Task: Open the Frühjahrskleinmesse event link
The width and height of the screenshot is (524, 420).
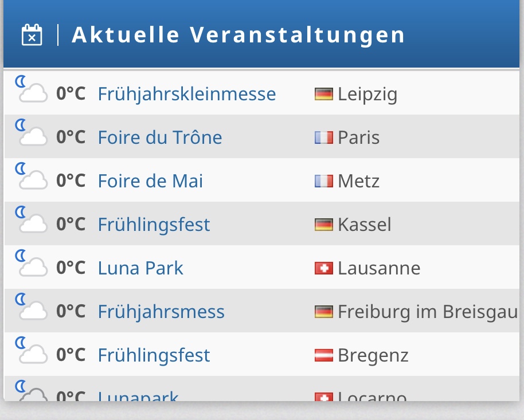Action: point(187,94)
